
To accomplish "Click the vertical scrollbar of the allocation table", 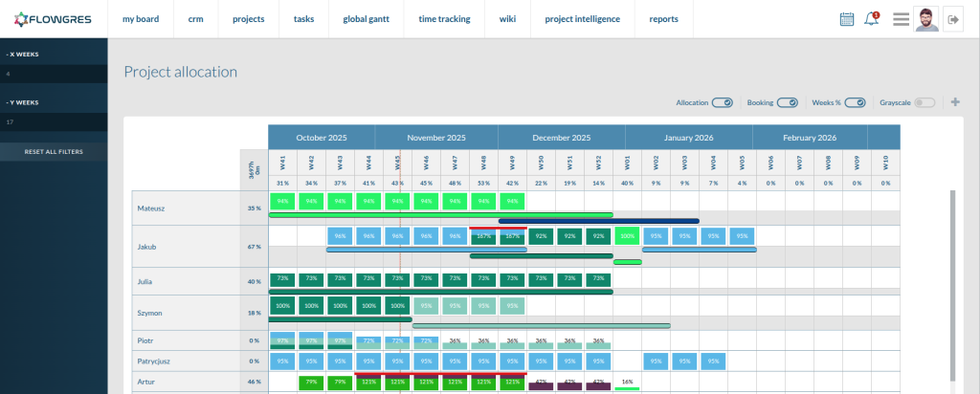I will point(951,287).
